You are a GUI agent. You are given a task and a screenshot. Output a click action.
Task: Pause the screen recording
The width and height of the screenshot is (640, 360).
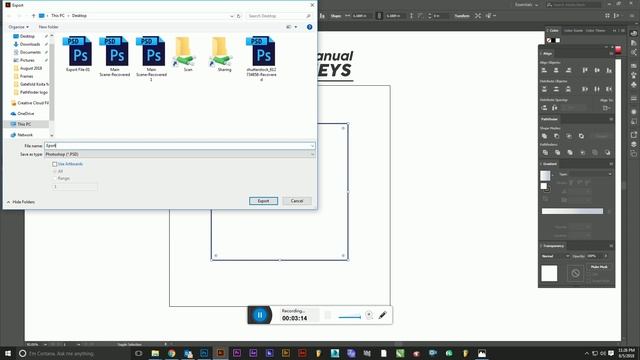click(x=260, y=315)
